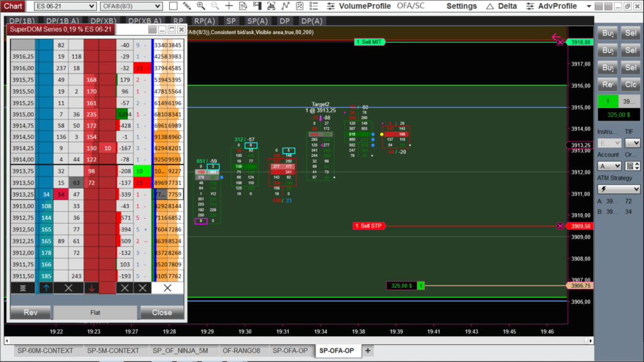
Task: Open the data box document icon
Action: [243, 6]
